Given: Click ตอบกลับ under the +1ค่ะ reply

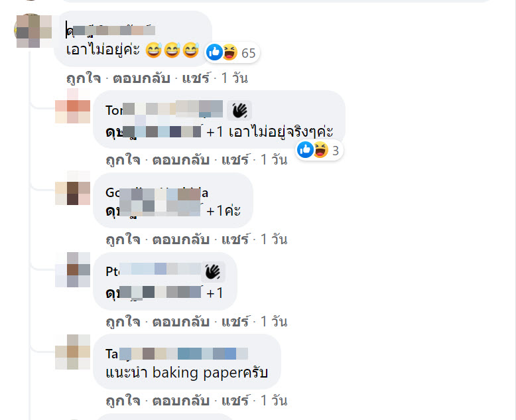Looking at the screenshot, I should pyautogui.click(x=181, y=240).
